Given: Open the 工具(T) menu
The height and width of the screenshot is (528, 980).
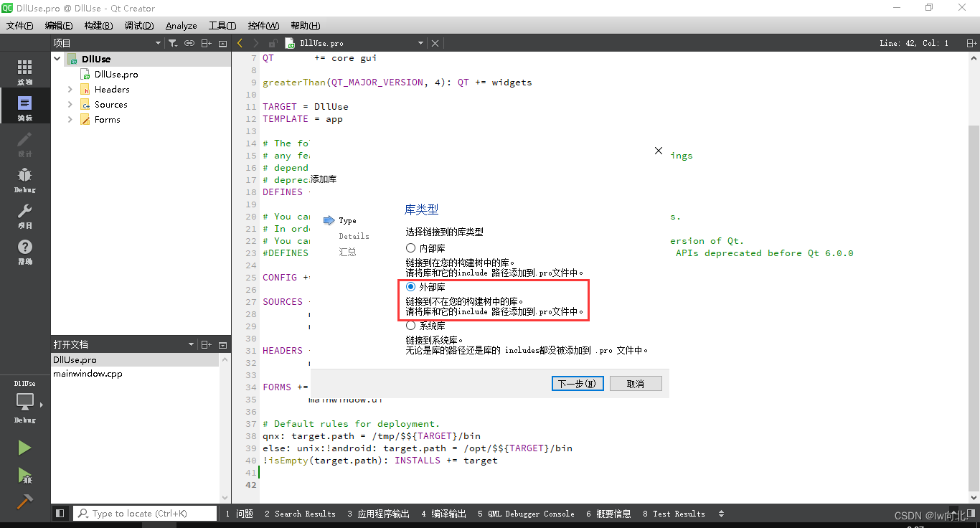Looking at the screenshot, I should click(222, 25).
